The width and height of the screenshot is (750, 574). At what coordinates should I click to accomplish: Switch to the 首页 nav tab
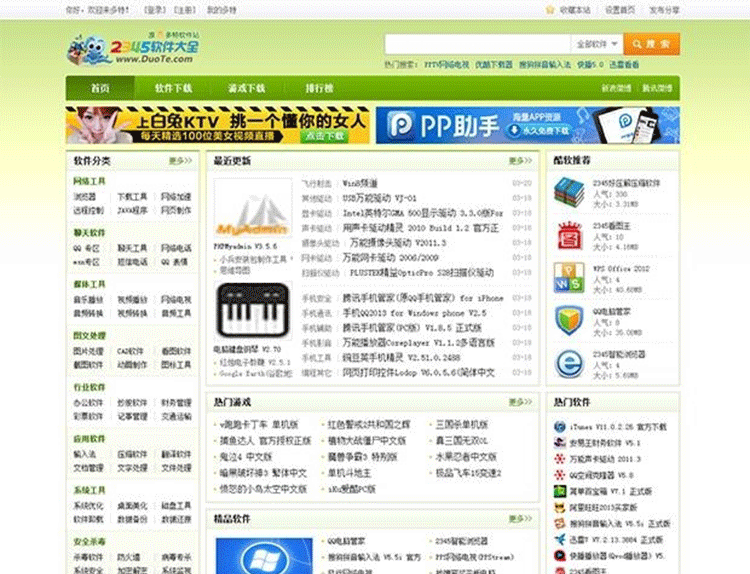pos(100,88)
